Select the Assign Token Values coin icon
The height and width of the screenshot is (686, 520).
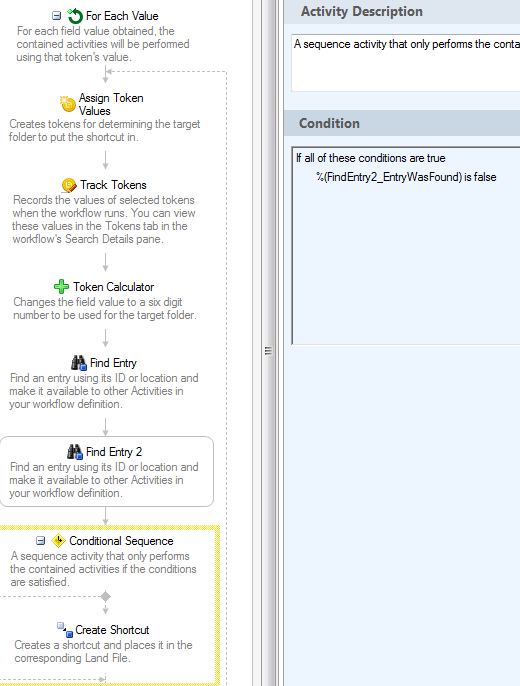pos(68,104)
